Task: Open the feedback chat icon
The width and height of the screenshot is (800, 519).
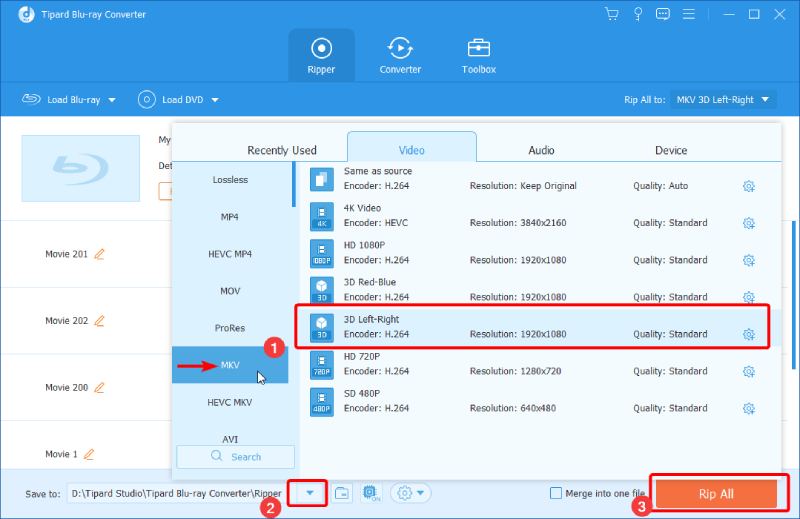Action: pyautogui.click(x=663, y=14)
